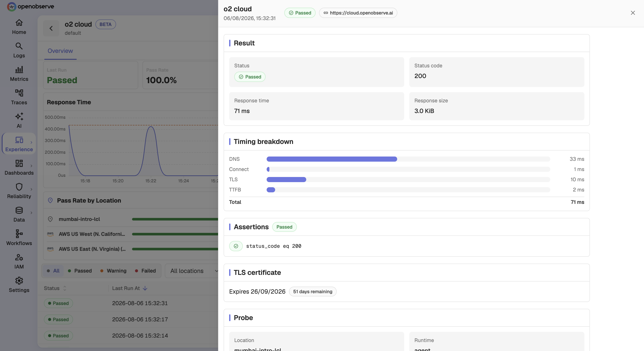Click the AWS icon for US East

(x=50, y=249)
